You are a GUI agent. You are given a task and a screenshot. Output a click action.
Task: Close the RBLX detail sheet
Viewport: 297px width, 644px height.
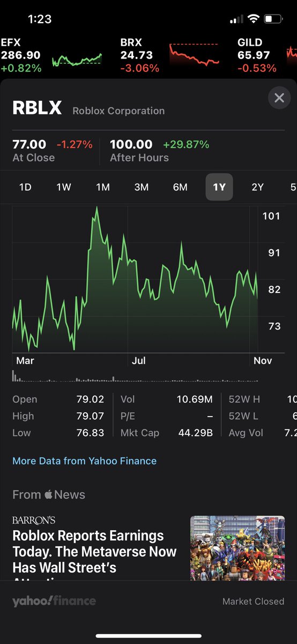pos(279,98)
